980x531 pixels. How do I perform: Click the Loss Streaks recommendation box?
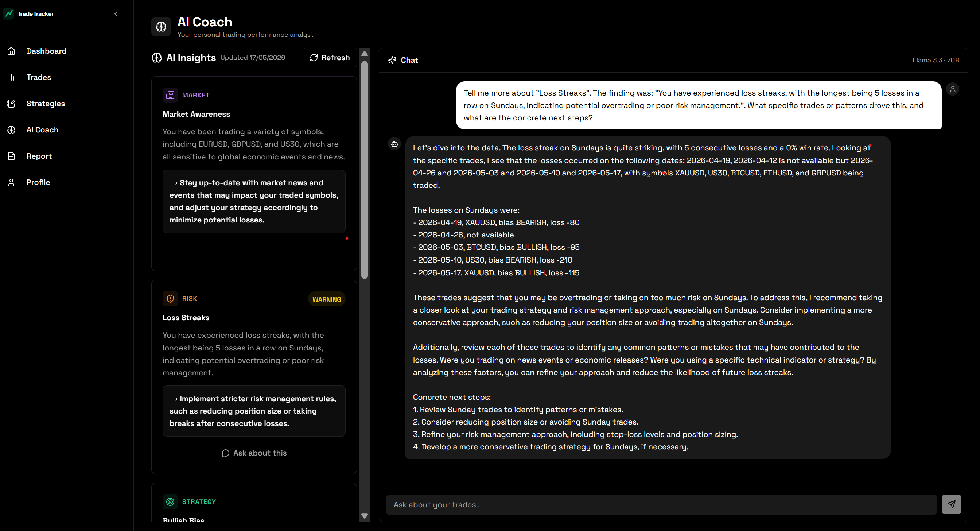(x=254, y=411)
